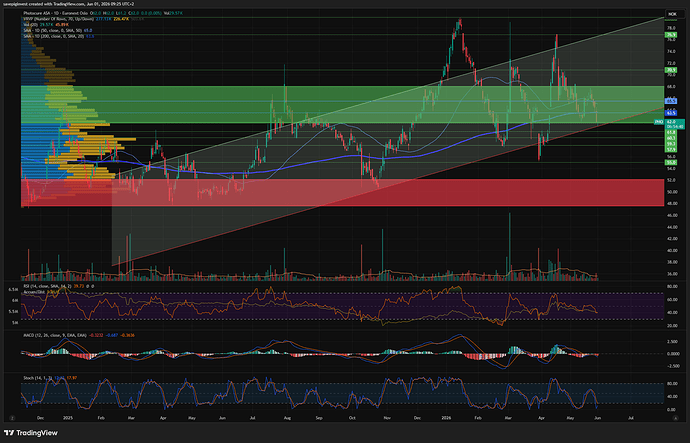Click the green 76.9 price level label
The height and width of the screenshot is (443, 690).
tap(671, 35)
